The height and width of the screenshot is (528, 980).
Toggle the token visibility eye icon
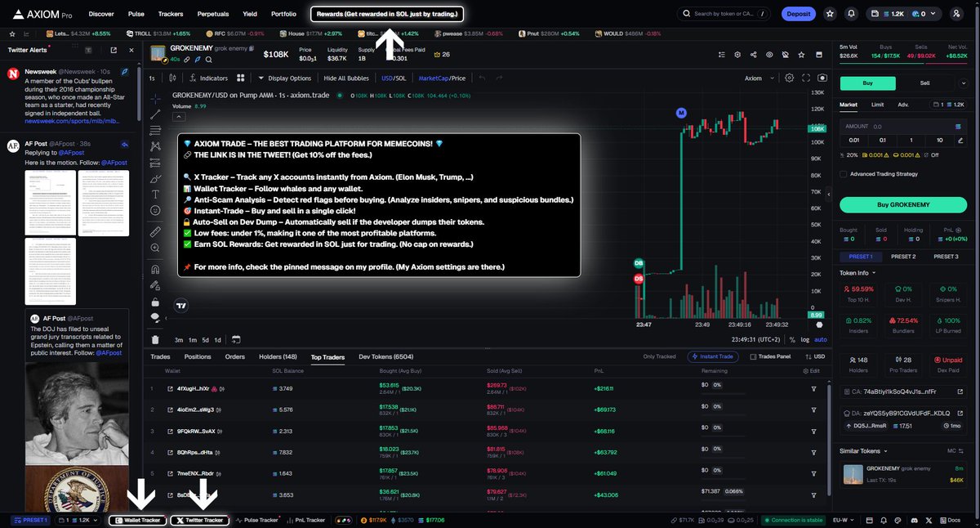769,55
